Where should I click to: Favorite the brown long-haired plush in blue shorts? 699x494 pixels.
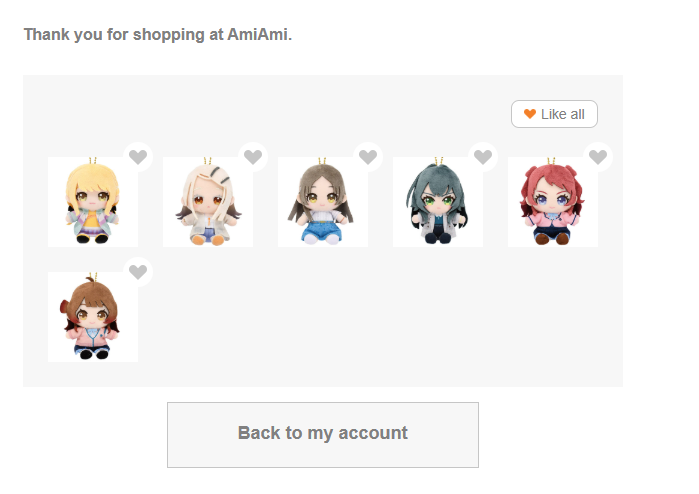pos(368,157)
